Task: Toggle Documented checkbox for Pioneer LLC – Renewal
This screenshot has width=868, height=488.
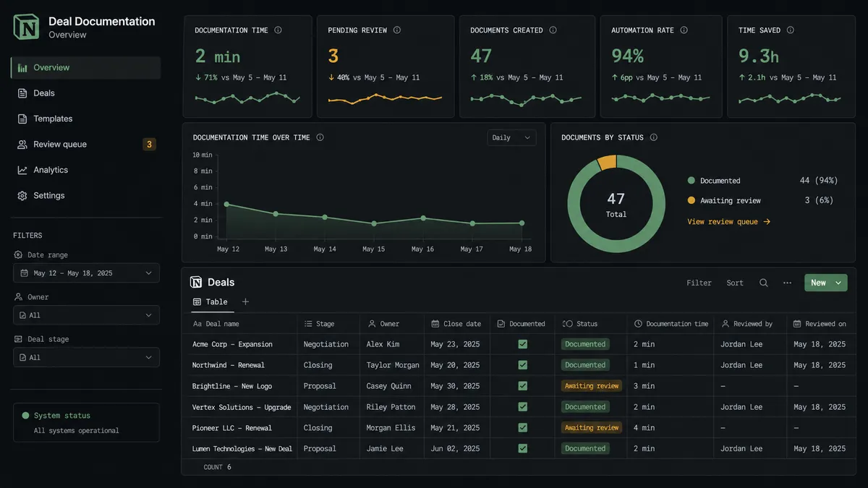Action: click(522, 428)
